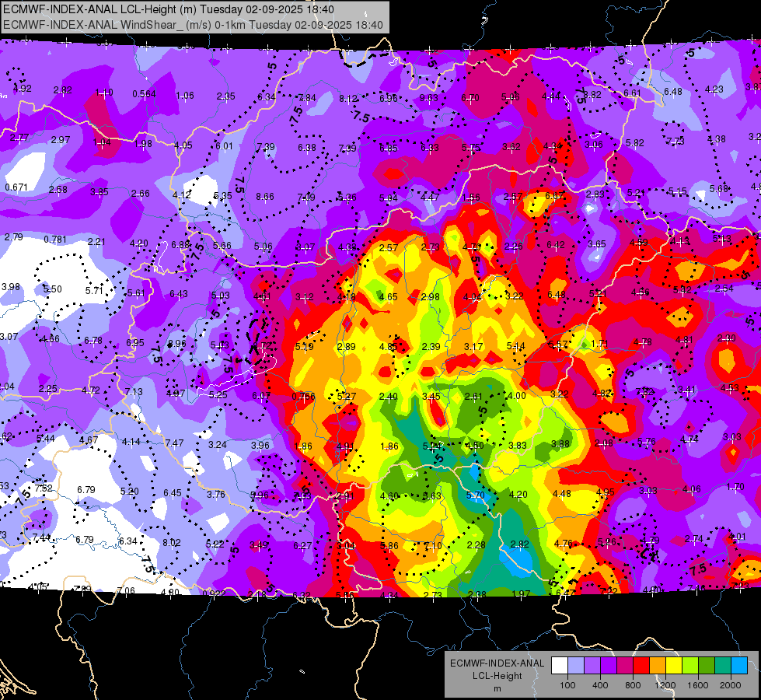Click the wind shear value 4.65
The image size is (761, 700).
388,297
